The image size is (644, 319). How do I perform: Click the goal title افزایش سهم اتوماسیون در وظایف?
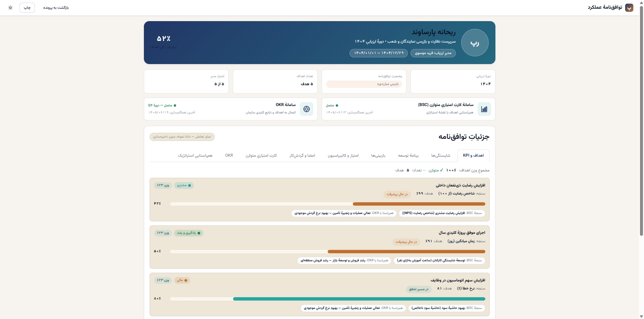(x=458, y=280)
